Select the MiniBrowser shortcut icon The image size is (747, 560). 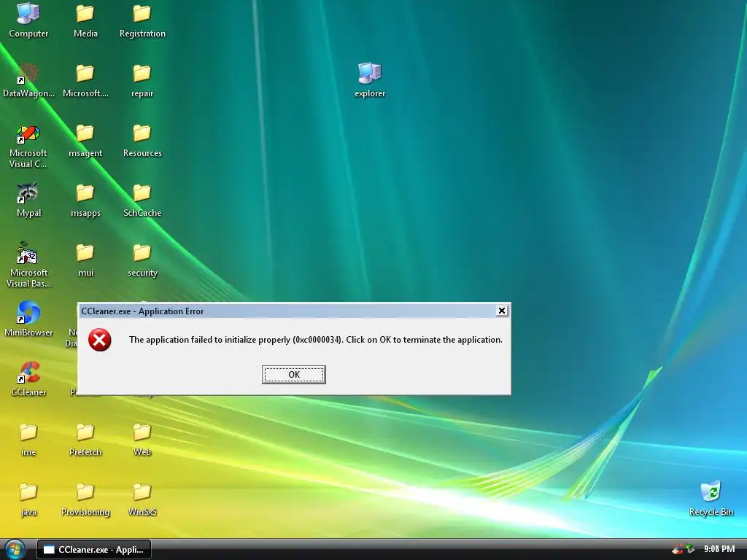pyautogui.click(x=28, y=319)
